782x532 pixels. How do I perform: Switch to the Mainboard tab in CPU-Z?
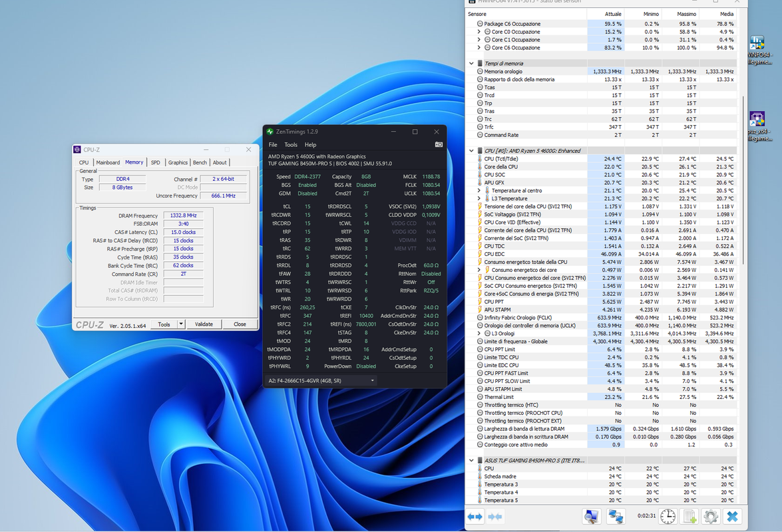[108, 162]
